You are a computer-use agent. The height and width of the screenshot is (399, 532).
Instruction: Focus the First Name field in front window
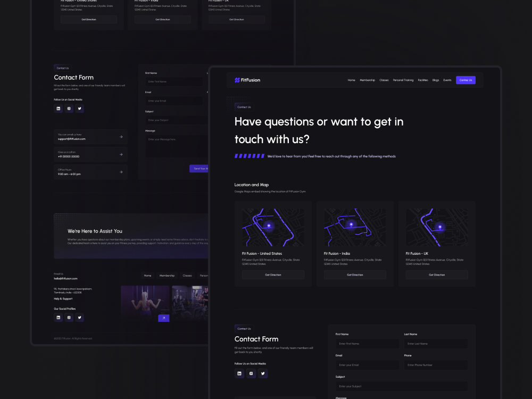pyautogui.click(x=367, y=344)
